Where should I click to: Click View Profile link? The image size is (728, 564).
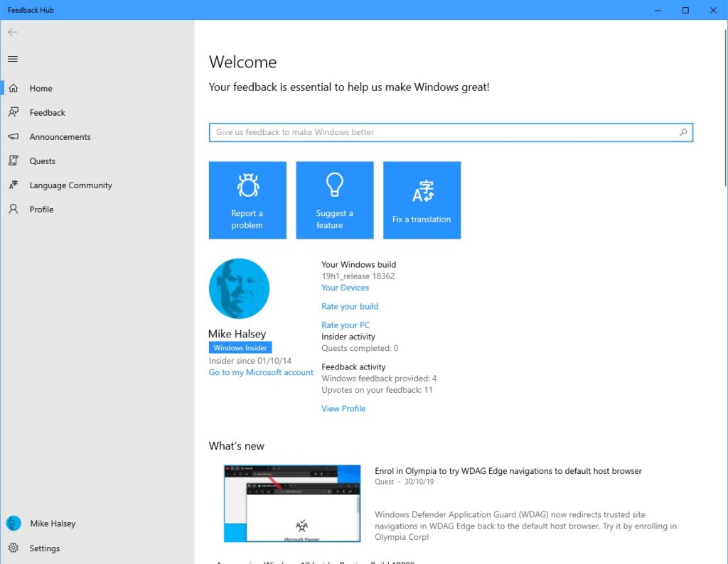(343, 408)
